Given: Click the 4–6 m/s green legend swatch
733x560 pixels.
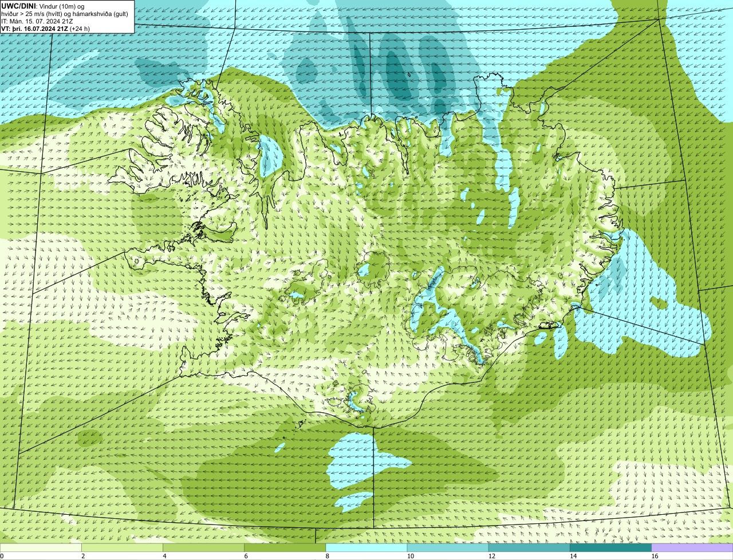Looking at the screenshot, I should [203, 548].
